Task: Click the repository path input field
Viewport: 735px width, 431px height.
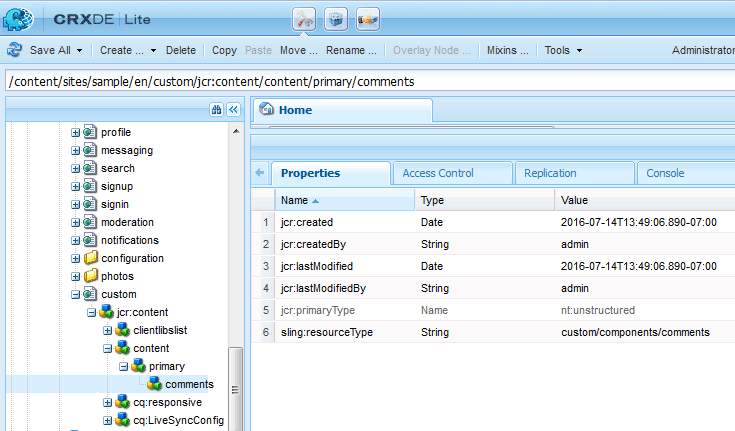Action: pyautogui.click(x=370, y=82)
